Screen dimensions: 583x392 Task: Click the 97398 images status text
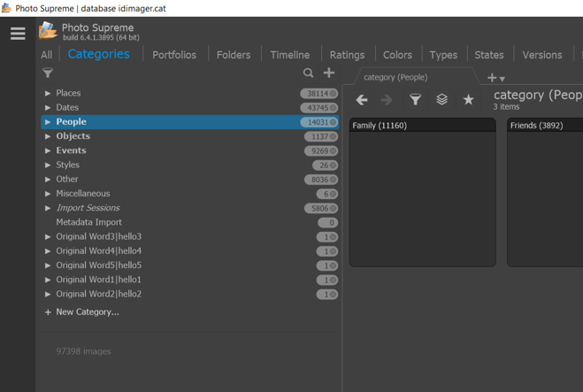(x=83, y=351)
